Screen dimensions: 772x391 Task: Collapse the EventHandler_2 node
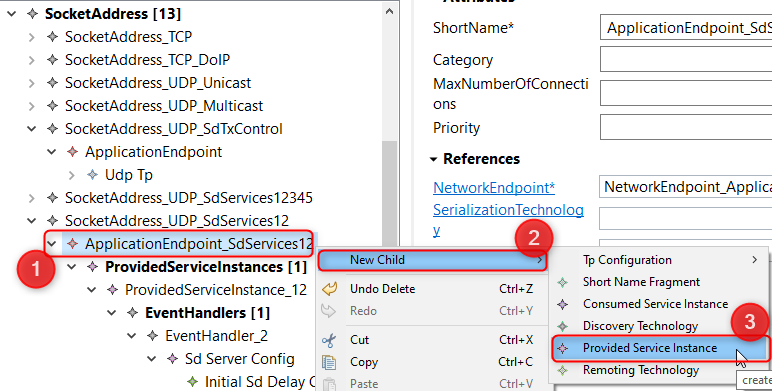click(132, 336)
